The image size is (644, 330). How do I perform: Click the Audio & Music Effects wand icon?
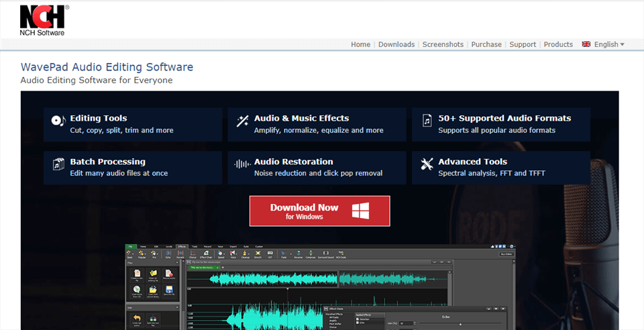[242, 121]
